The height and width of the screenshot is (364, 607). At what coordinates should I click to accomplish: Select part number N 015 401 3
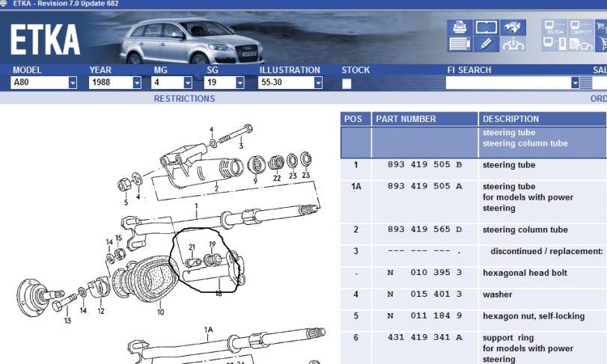pyautogui.click(x=424, y=294)
